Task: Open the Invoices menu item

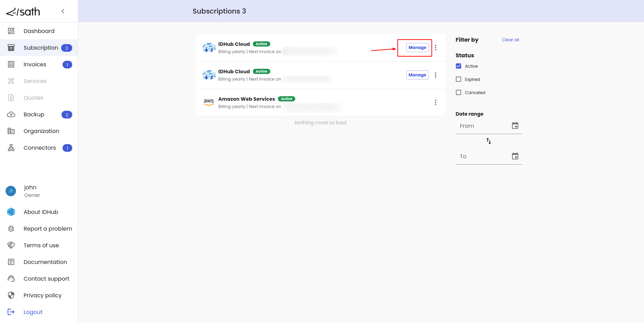Action: point(35,64)
